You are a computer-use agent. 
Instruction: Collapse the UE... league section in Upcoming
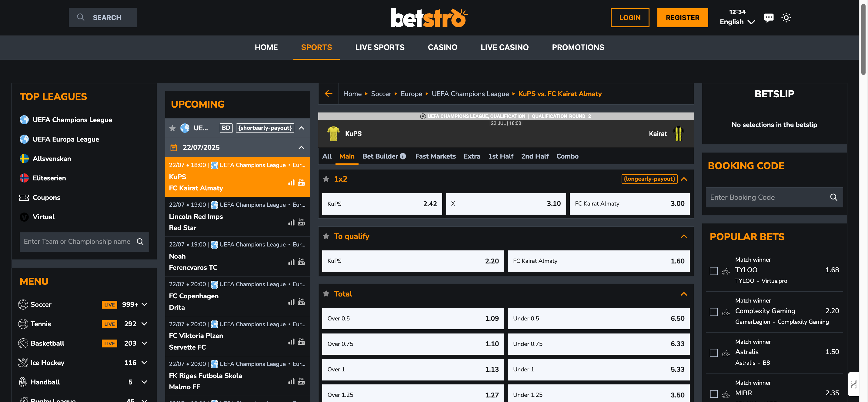click(301, 128)
